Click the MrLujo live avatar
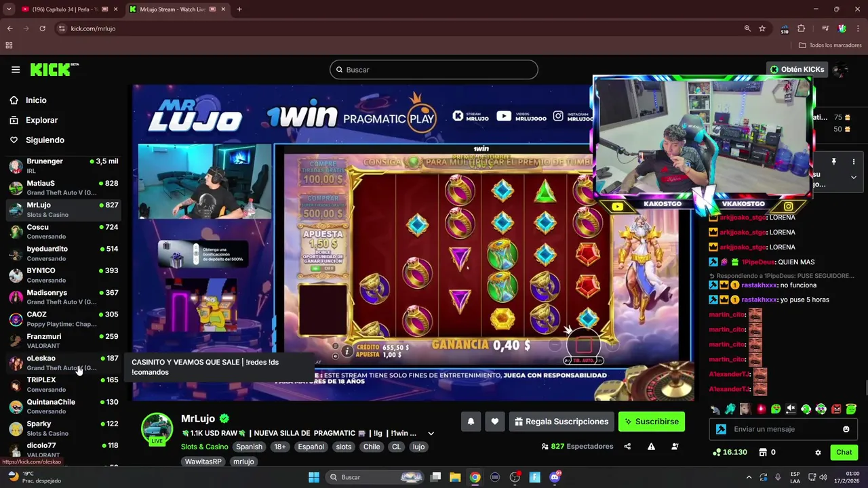 (157, 429)
